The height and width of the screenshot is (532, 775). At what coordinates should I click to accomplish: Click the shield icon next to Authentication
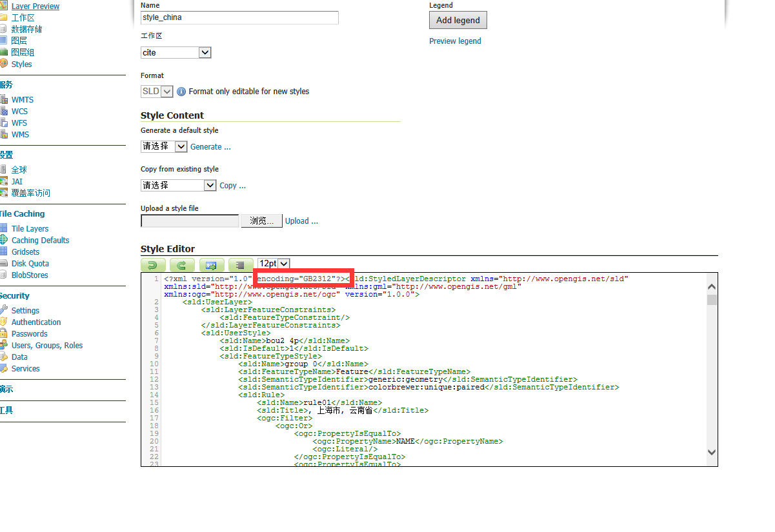coord(3,322)
